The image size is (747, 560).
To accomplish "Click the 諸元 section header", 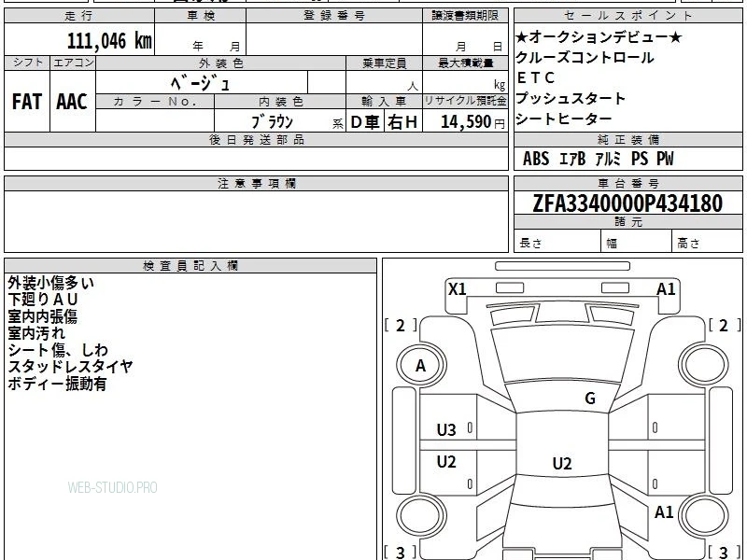I will click(x=627, y=222).
